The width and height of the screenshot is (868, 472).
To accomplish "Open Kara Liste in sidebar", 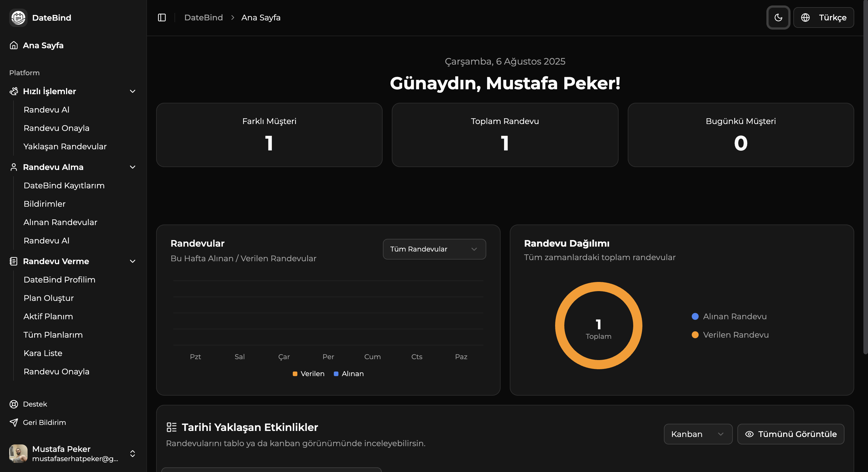I will pos(43,353).
